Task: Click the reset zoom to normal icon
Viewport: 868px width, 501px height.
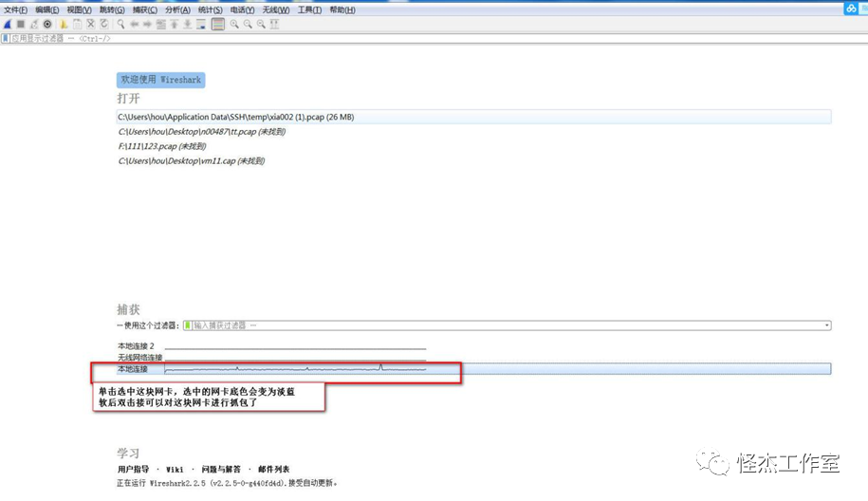Action: pos(261,24)
